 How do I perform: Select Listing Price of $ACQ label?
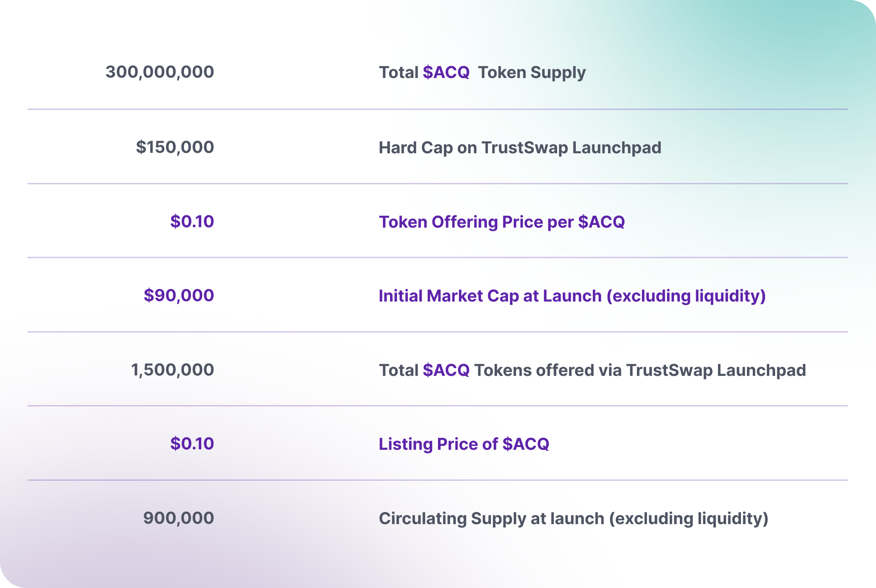[464, 444]
